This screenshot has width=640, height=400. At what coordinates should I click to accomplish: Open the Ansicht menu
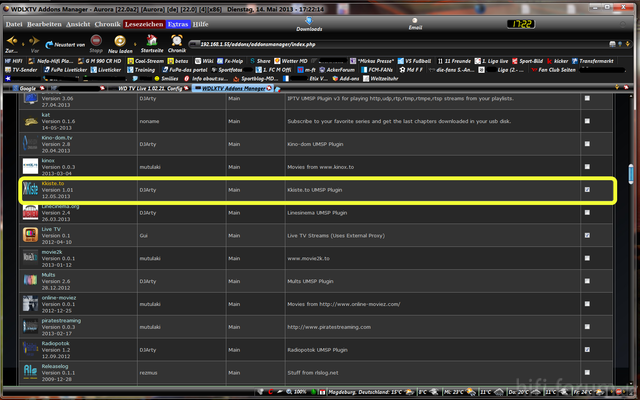click(78, 24)
